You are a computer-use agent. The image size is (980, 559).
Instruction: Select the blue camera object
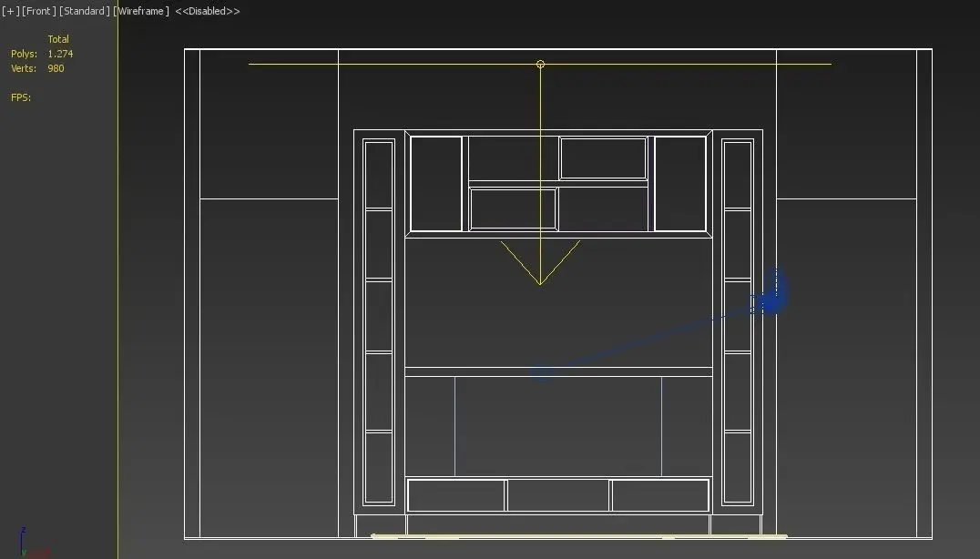click(x=772, y=293)
